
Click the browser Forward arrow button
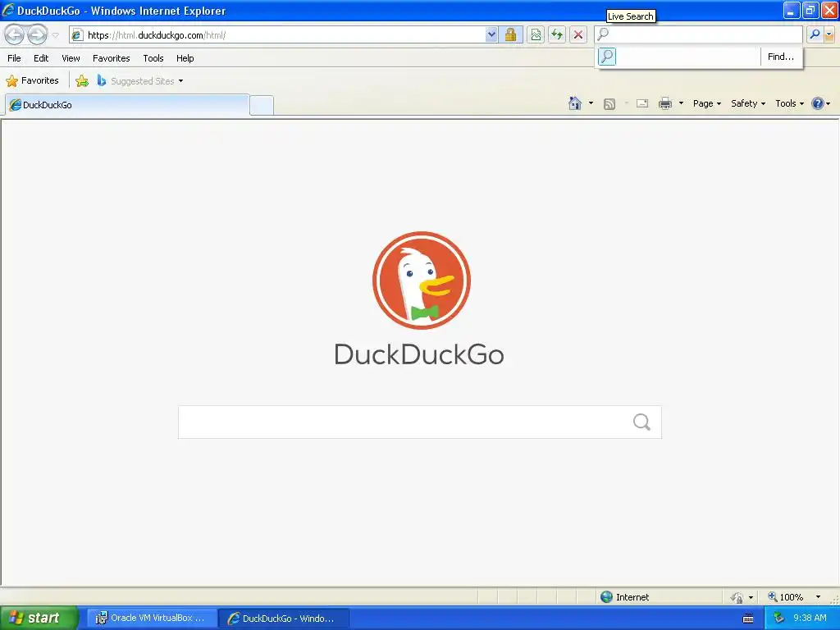click(37, 35)
